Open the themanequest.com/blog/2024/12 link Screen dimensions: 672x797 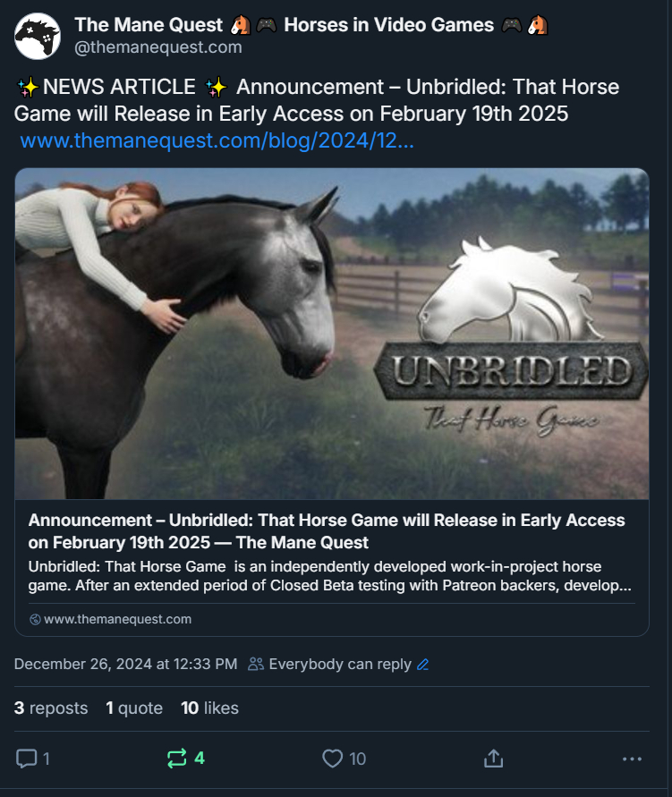point(217,140)
